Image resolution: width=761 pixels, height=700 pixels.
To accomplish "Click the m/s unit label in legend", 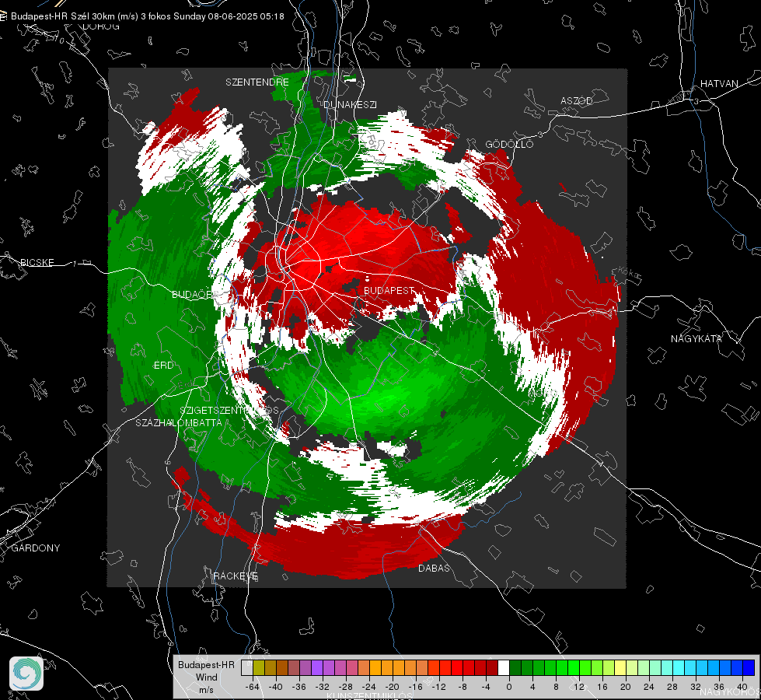I will click(206, 689).
